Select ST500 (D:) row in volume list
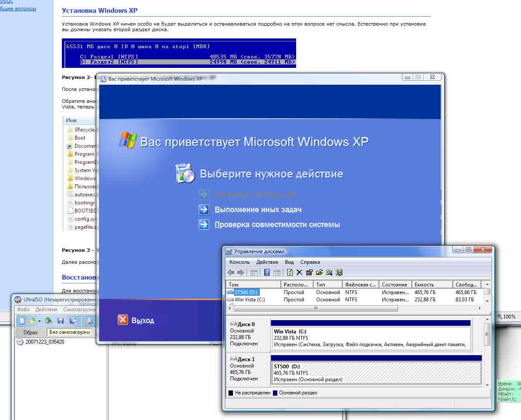Image resolution: width=521 pixels, height=420 pixels. (x=355, y=292)
